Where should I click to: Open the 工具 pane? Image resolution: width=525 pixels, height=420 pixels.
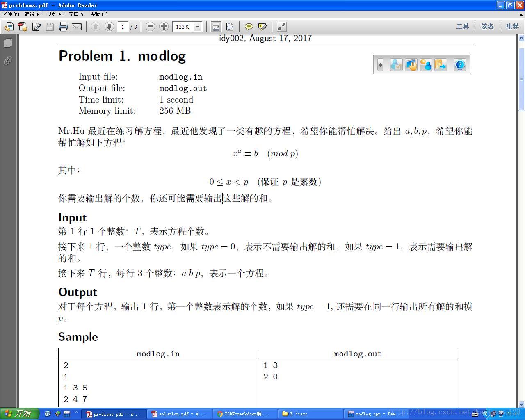462,26
